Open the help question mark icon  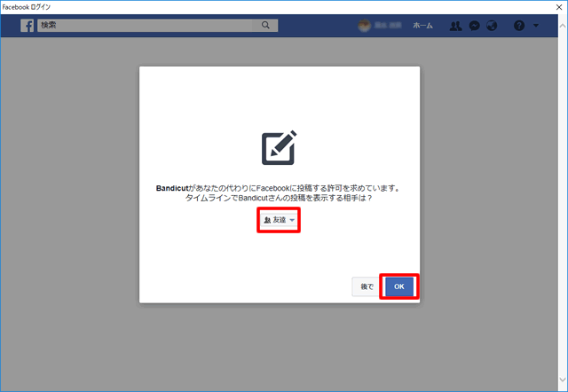point(519,26)
